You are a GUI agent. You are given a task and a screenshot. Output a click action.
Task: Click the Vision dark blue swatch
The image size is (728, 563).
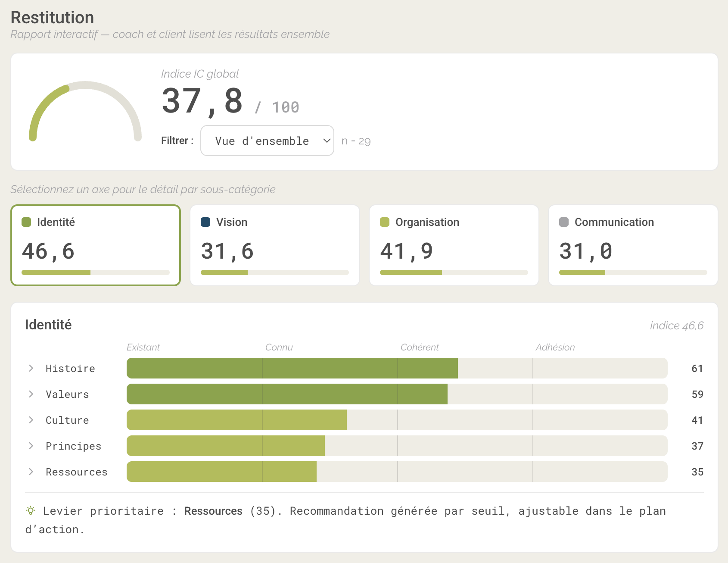[205, 222]
